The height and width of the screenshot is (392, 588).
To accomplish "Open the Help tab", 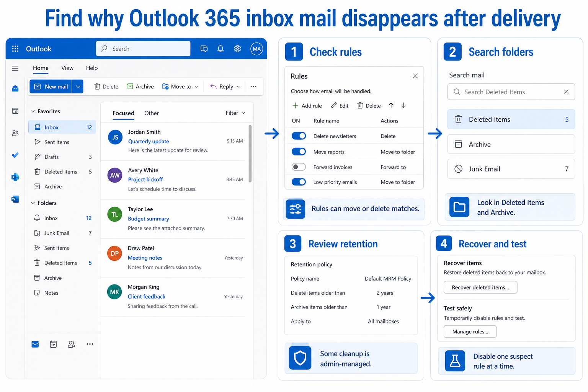I will [x=92, y=68].
